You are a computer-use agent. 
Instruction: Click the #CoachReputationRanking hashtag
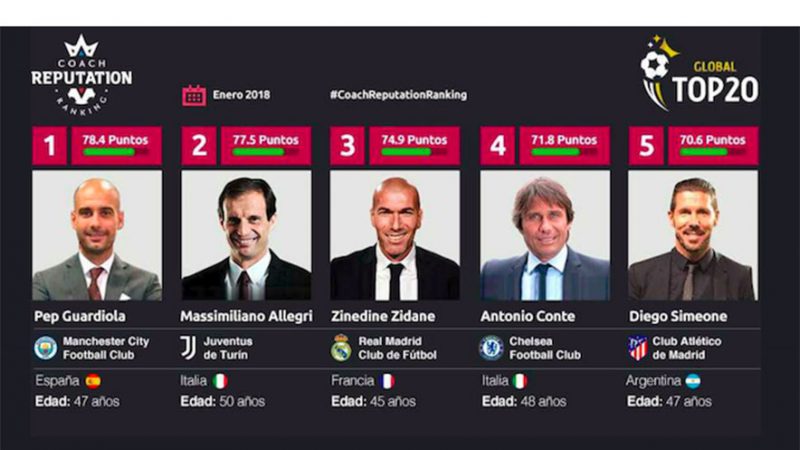point(398,95)
